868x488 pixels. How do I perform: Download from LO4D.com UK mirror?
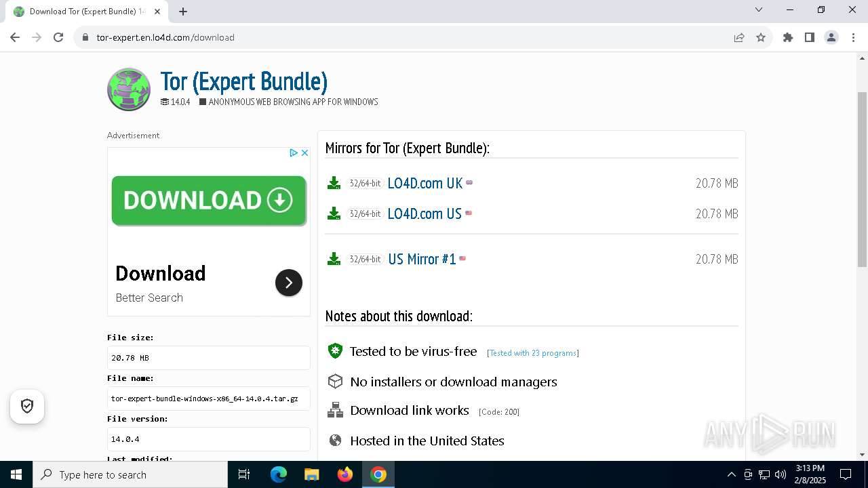pyautogui.click(x=425, y=183)
